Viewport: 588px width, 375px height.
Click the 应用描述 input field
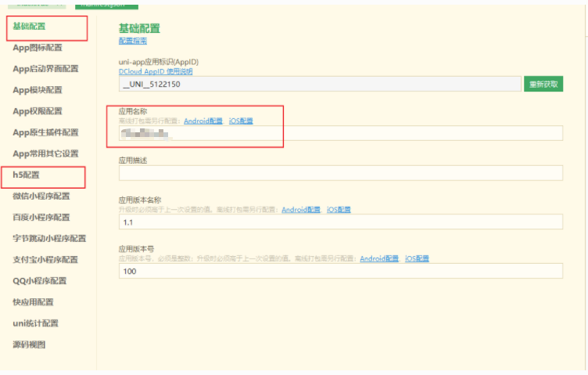[x=341, y=173]
